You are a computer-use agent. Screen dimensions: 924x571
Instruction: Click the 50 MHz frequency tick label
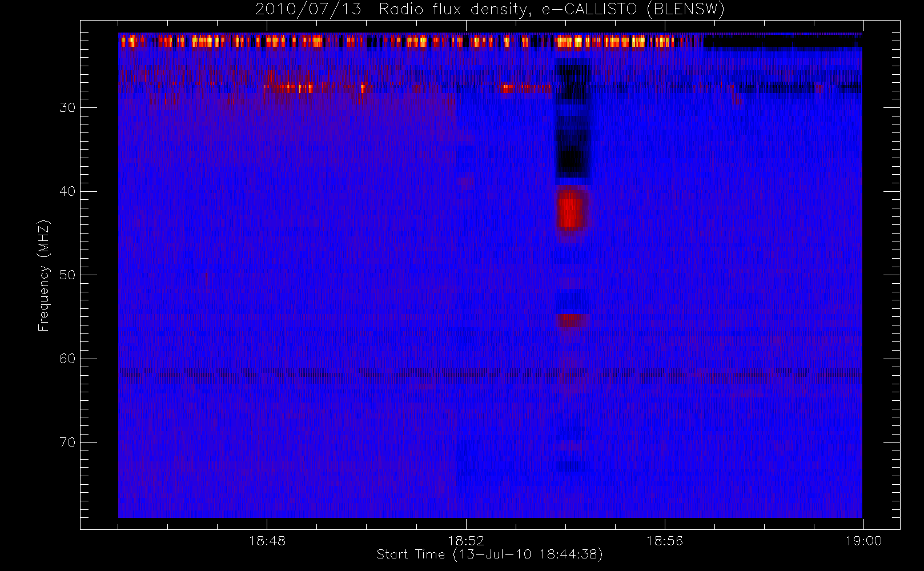pos(67,275)
